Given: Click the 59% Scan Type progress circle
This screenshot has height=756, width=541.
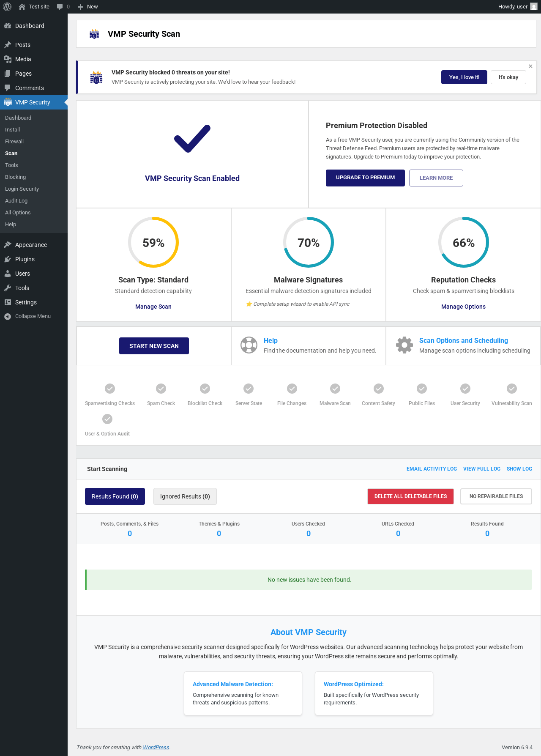Looking at the screenshot, I should (153, 242).
